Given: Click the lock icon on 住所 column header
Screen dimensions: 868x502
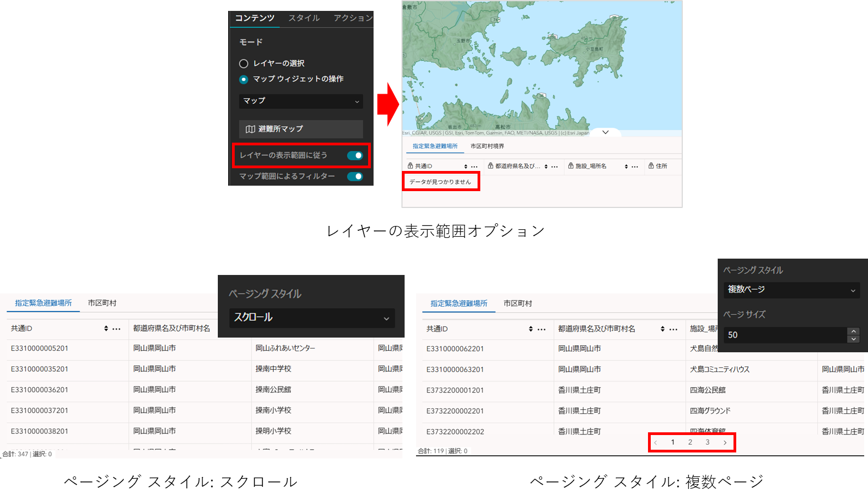Looking at the screenshot, I should point(651,166).
